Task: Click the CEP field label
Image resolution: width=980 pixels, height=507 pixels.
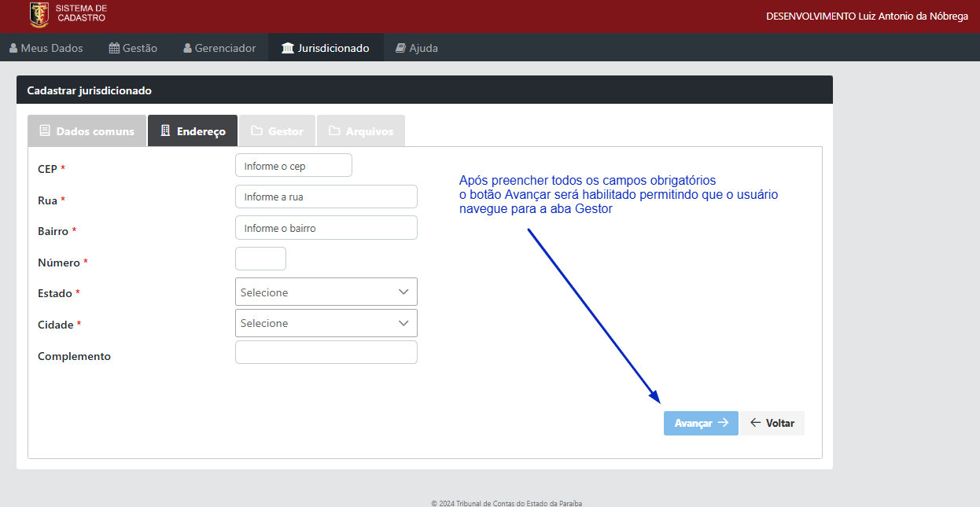Action: (x=47, y=169)
